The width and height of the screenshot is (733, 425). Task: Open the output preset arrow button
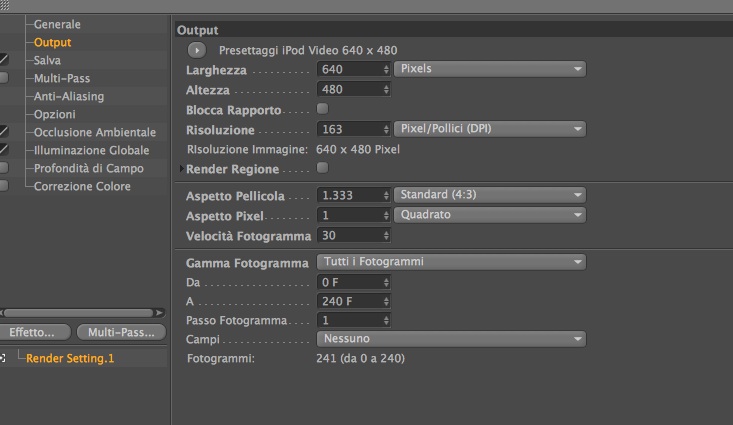coord(196,49)
